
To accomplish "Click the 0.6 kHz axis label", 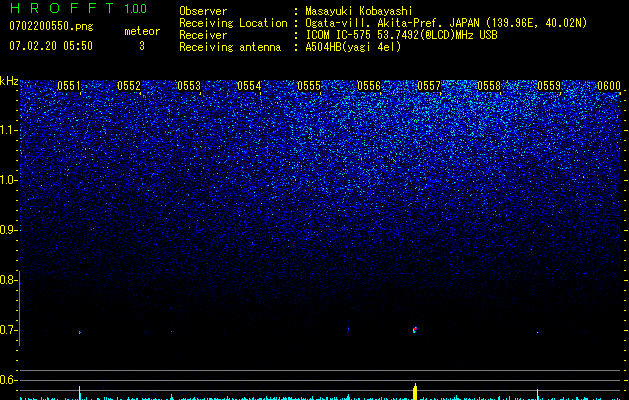I will coord(9,380).
